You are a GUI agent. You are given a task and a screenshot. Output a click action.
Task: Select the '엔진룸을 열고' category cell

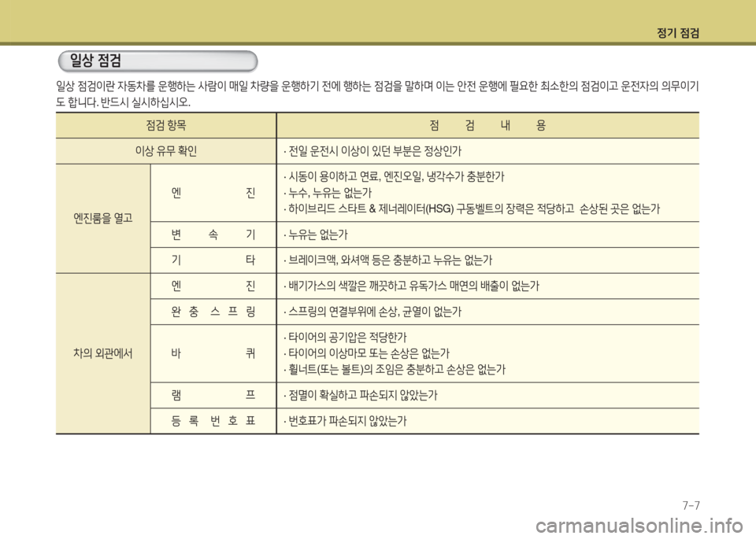coord(103,219)
